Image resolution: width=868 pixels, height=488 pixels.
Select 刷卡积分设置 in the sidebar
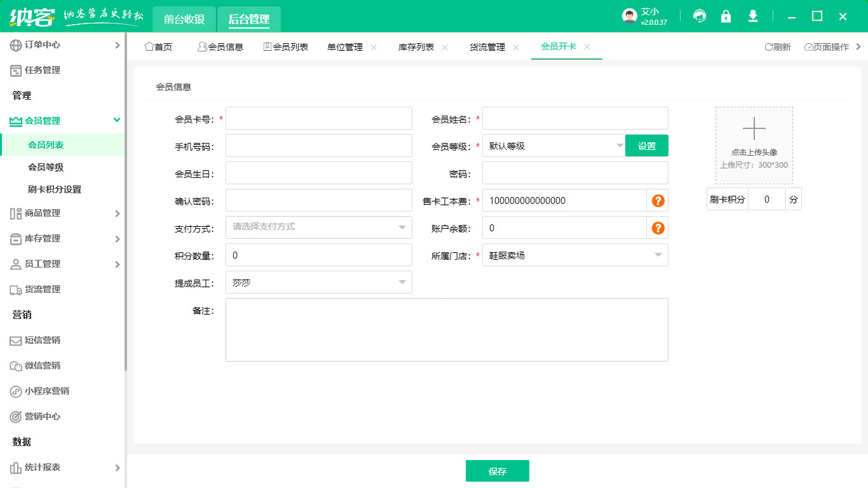coord(55,189)
